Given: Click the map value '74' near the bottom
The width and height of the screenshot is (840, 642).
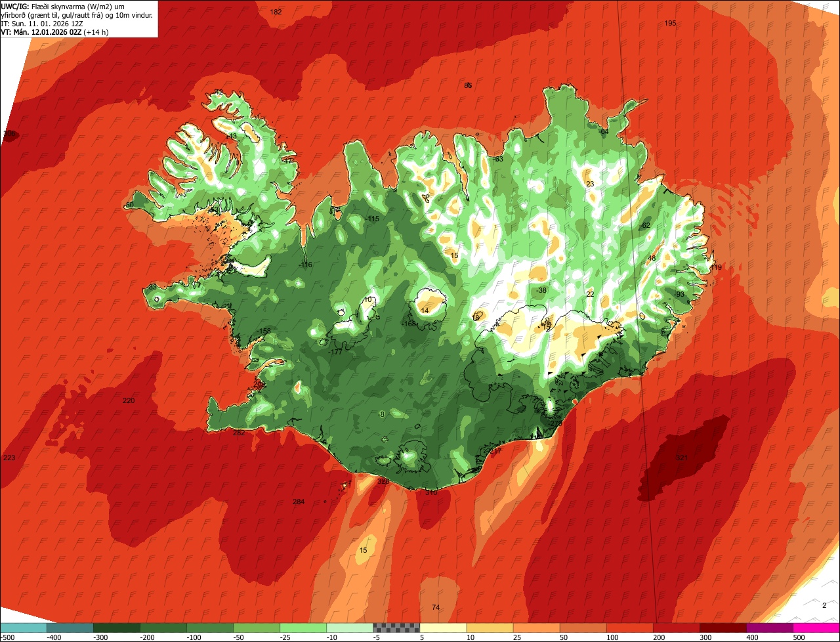Looking at the screenshot, I should click(436, 607).
